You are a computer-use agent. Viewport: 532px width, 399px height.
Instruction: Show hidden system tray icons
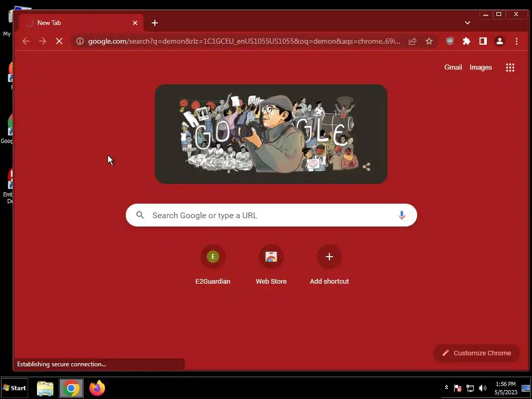point(446,388)
